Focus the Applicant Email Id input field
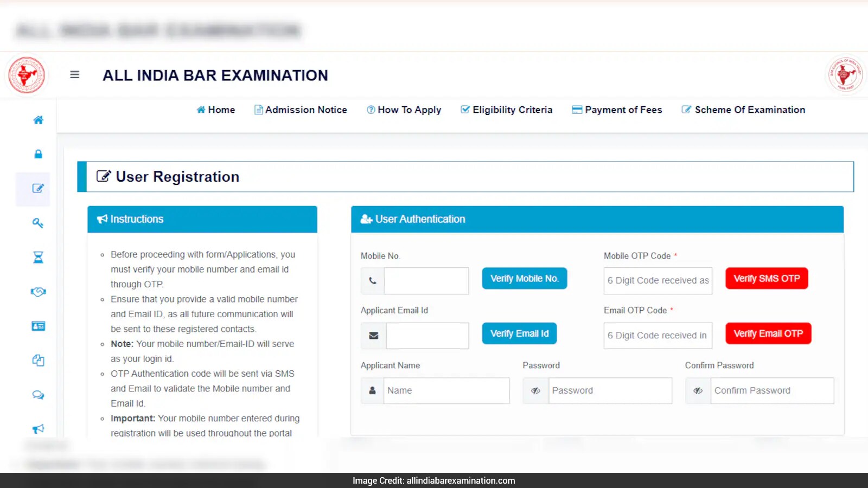The width and height of the screenshot is (868, 488). point(427,336)
